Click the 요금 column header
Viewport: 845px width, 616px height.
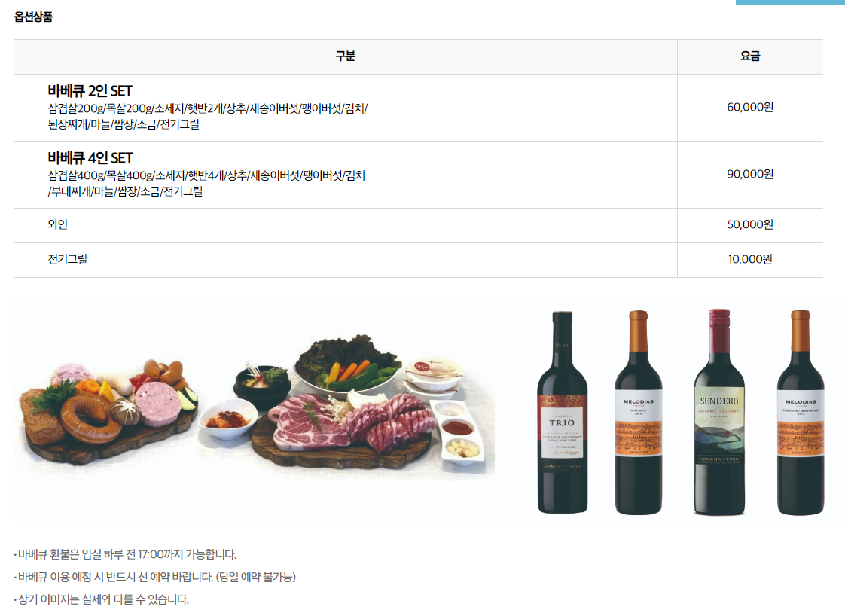(x=749, y=56)
